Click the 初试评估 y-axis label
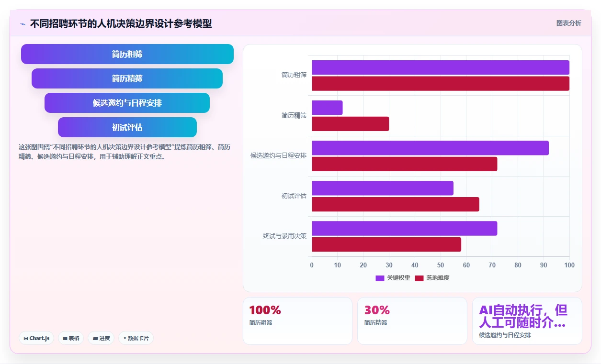This screenshot has height=364, width=601. point(294,196)
